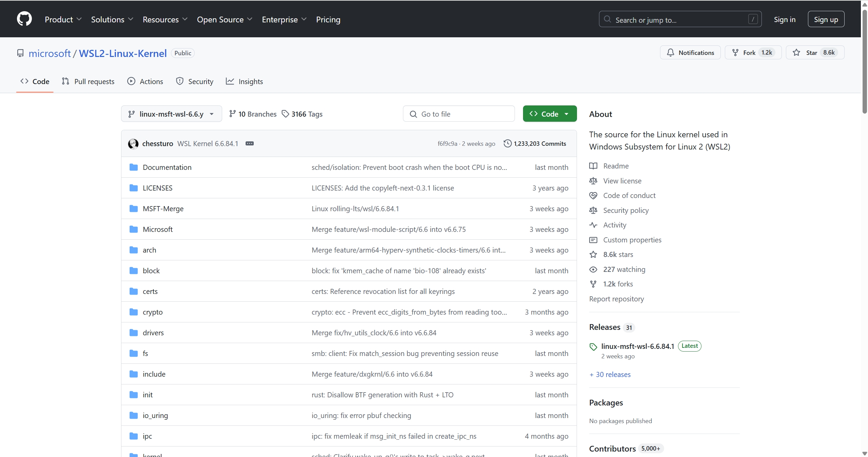Click the Readme book icon in About
The image size is (868, 457).
point(593,166)
